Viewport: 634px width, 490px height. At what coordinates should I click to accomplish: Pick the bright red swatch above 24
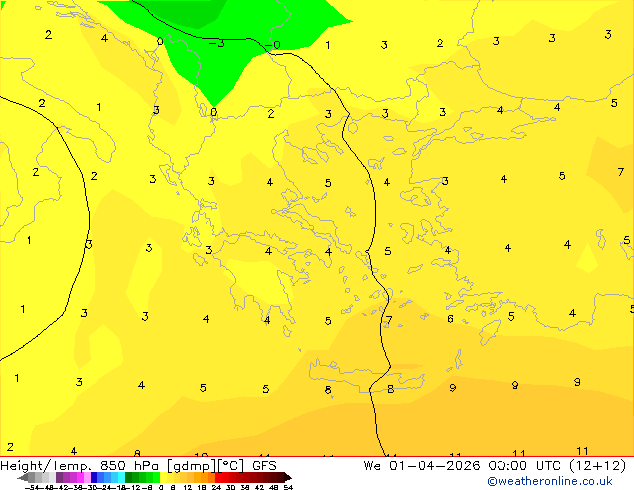point(218,477)
